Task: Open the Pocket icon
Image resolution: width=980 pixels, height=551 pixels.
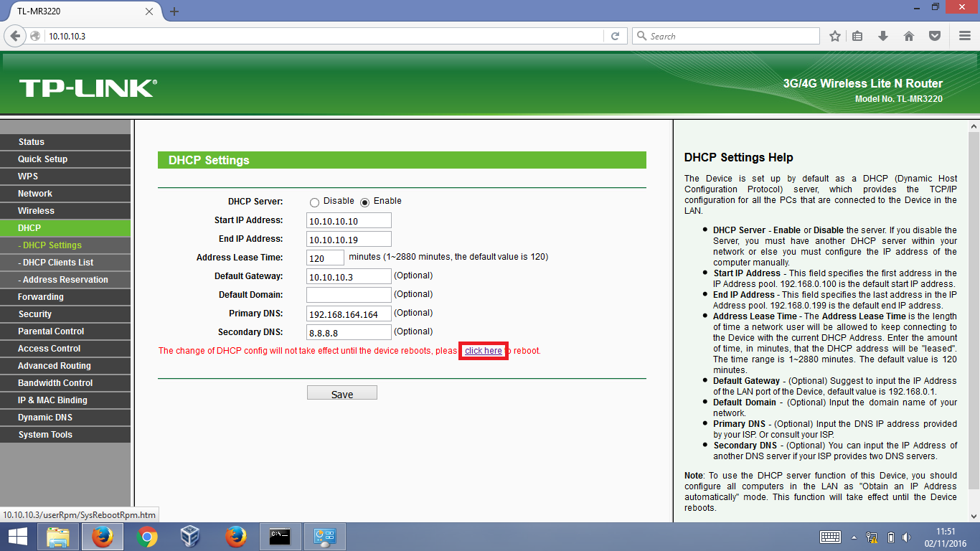Action: [x=934, y=36]
